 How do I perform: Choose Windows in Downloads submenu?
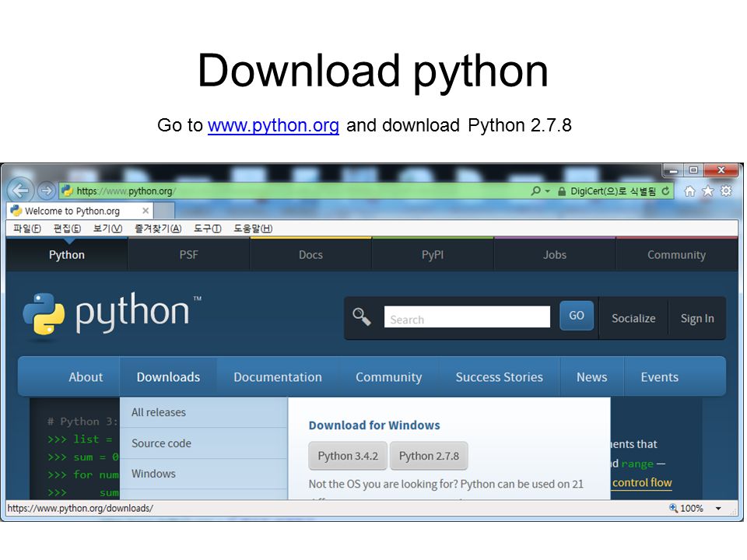204,474
